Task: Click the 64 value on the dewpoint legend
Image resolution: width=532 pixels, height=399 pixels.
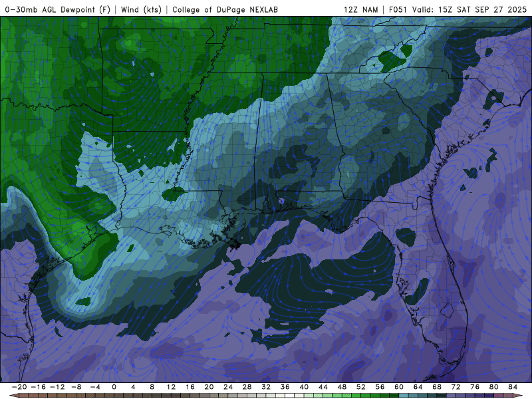Action: [418, 387]
